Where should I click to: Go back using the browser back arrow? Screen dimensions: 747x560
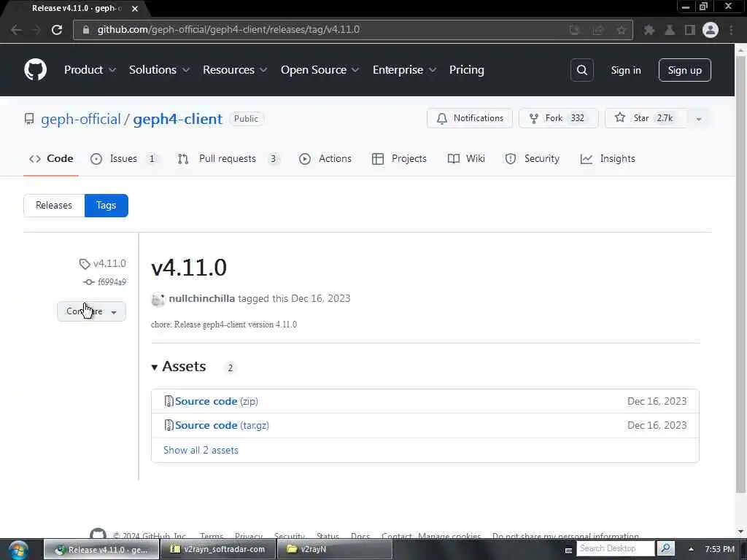pos(16,29)
